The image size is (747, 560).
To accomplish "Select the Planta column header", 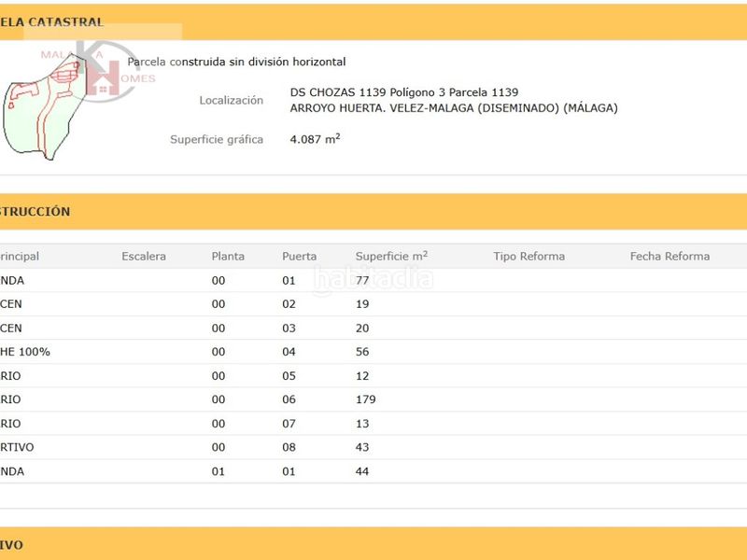I will click(228, 256).
